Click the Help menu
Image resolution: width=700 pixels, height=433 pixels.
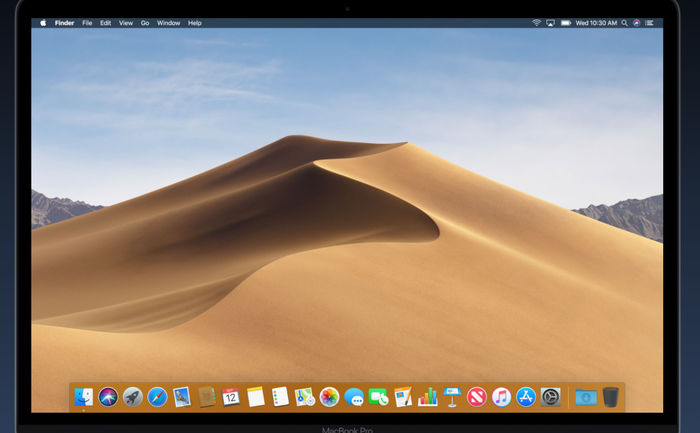pos(194,22)
